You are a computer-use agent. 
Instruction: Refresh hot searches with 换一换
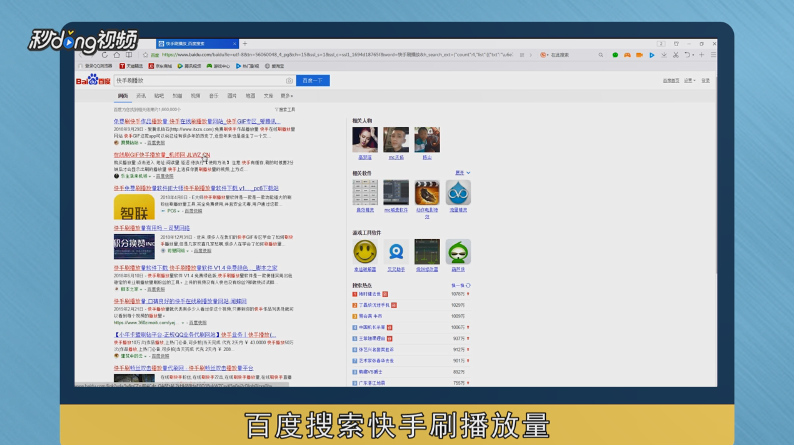pos(459,285)
